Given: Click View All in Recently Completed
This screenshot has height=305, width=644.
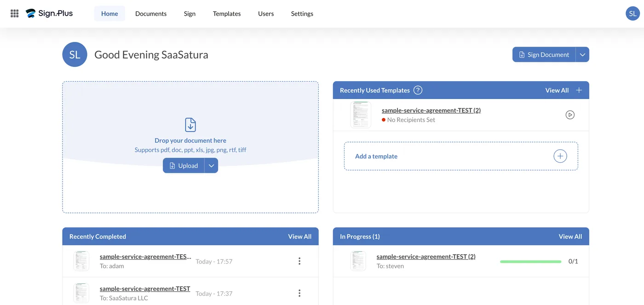Looking at the screenshot, I should 299,236.
